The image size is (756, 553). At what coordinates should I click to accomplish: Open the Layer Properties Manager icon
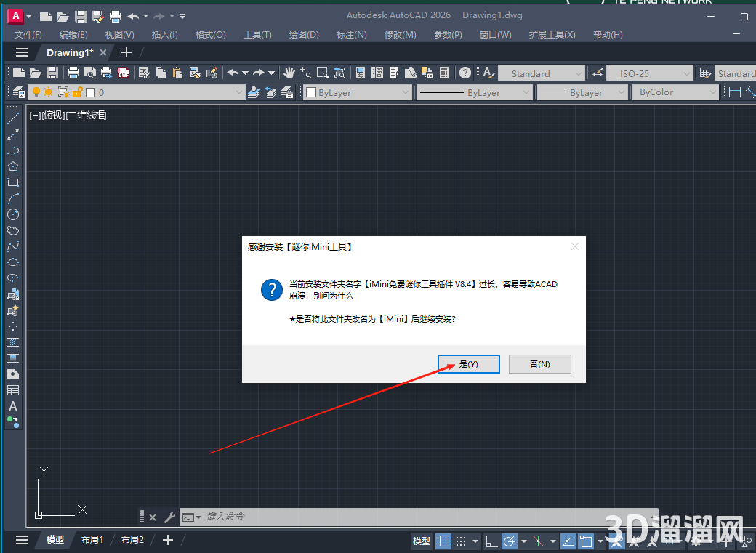(x=19, y=92)
